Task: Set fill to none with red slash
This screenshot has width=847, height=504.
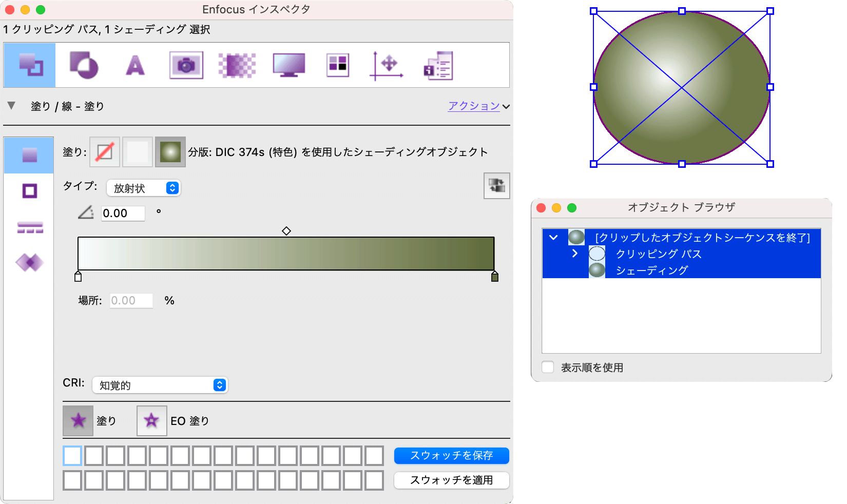Action: tap(105, 152)
